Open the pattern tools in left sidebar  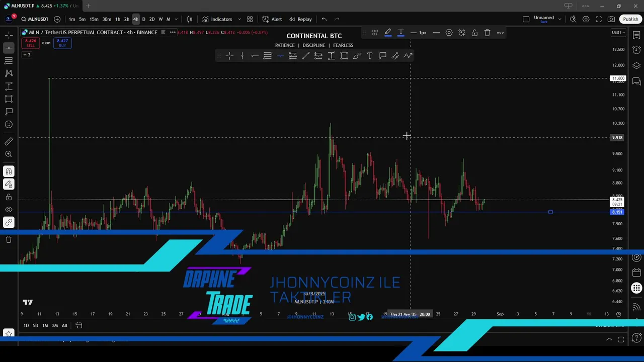(x=9, y=73)
